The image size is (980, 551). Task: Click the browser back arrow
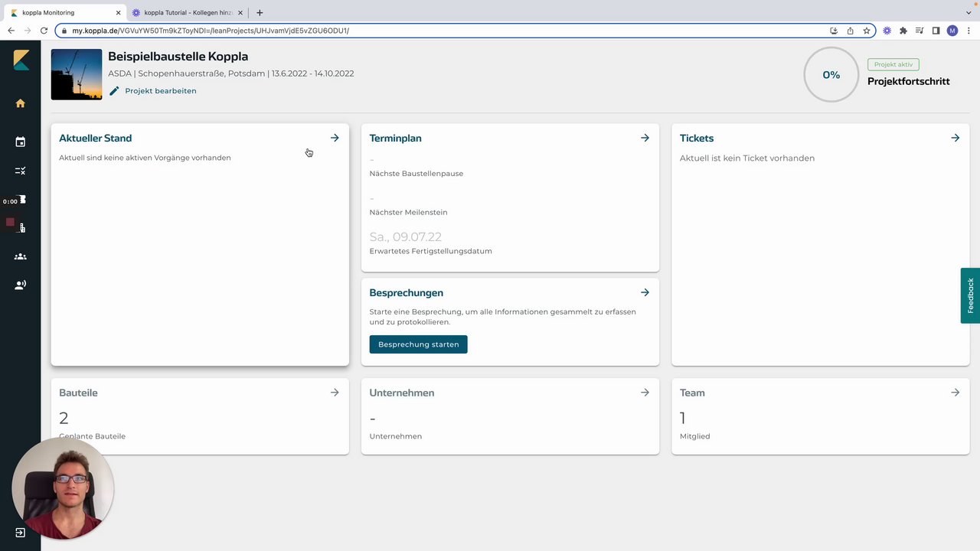[11, 31]
